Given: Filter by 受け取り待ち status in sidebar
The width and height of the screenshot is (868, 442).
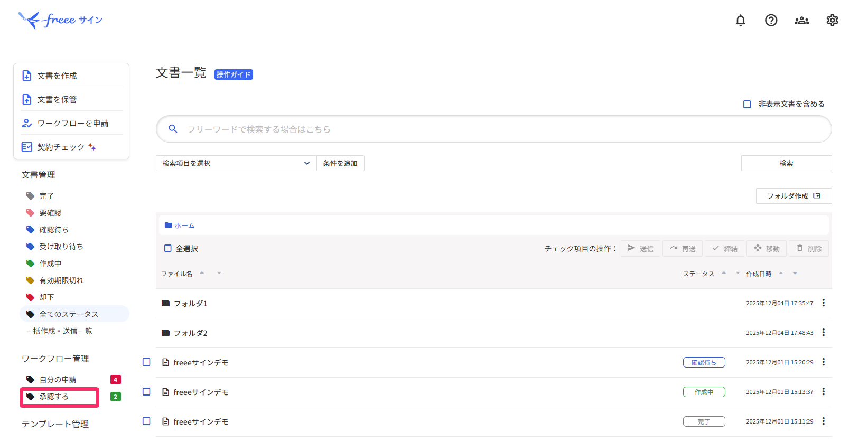Looking at the screenshot, I should 61,247.
